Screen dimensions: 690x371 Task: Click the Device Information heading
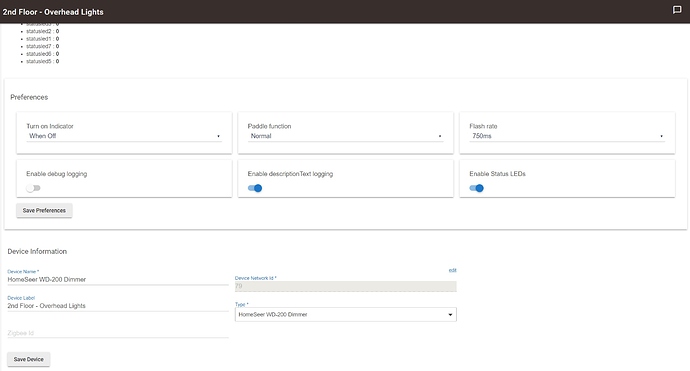click(37, 251)
